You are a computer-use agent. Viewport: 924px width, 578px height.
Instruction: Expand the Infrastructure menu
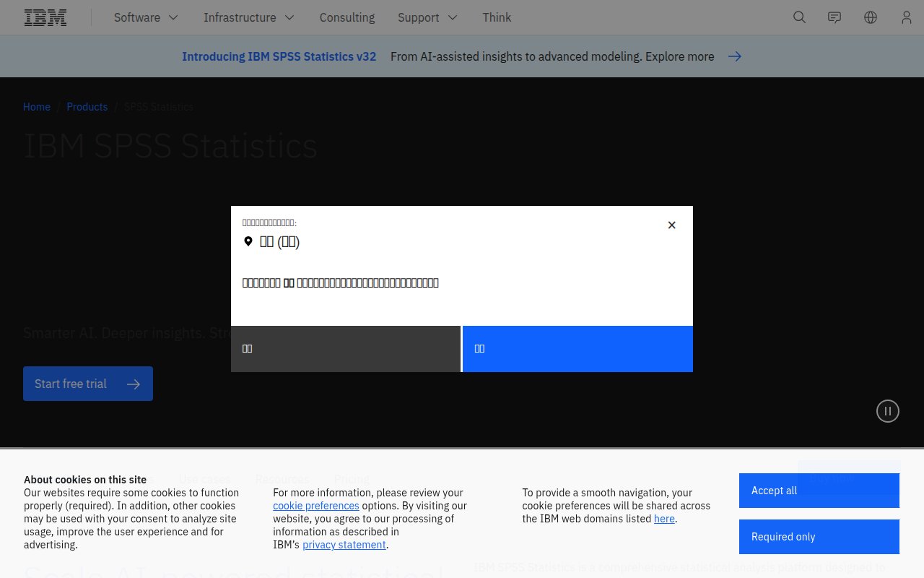tap(249, 17)
